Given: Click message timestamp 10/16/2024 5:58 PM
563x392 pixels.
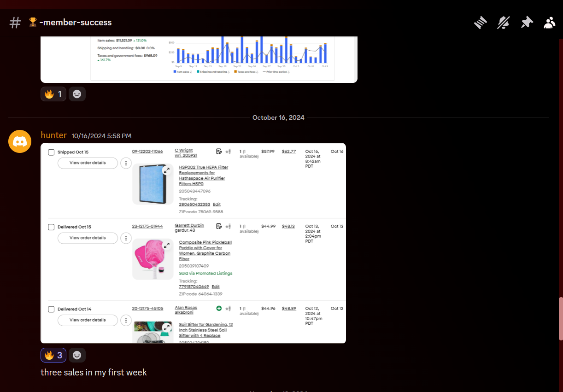Looking at the screenshot, I should [101, 136].
